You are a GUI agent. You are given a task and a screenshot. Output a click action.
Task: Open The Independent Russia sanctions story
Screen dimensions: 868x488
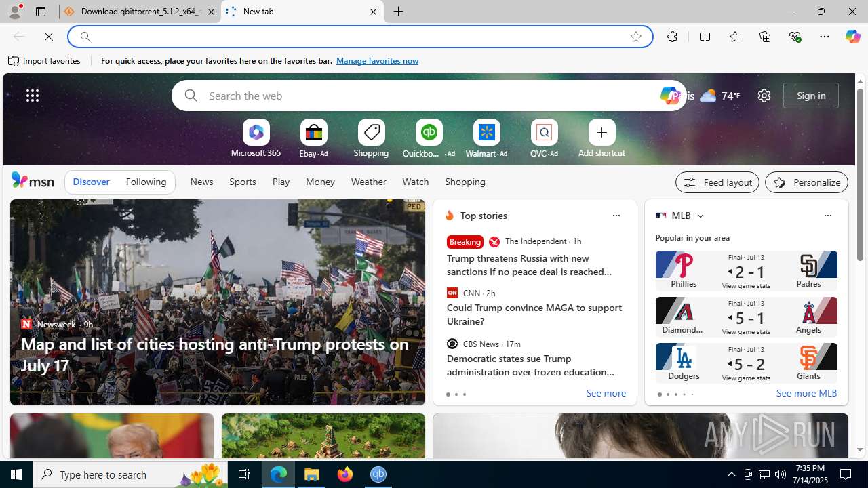530,265
